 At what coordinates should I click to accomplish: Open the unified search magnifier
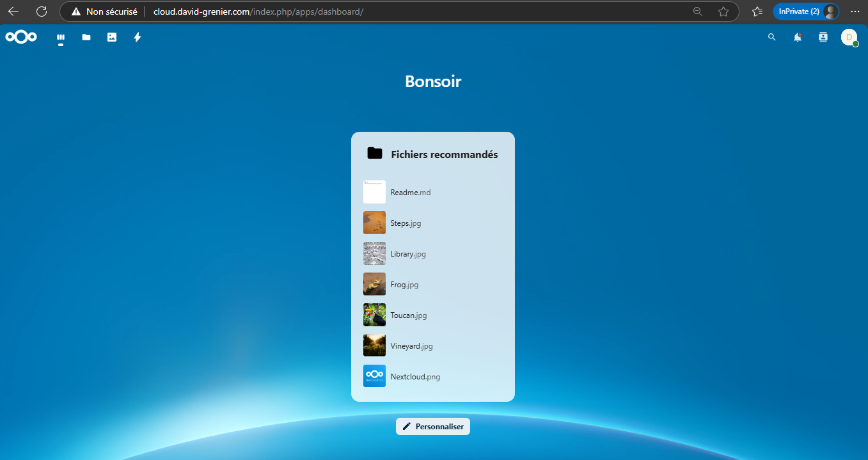tap(772, 37)
